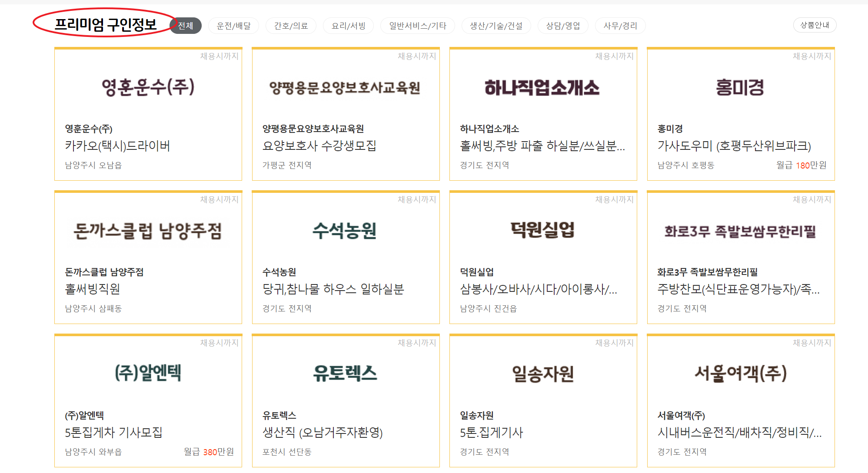Click the 홍미경 logo banner
This screenshot has width=868, height=473.
740,87
